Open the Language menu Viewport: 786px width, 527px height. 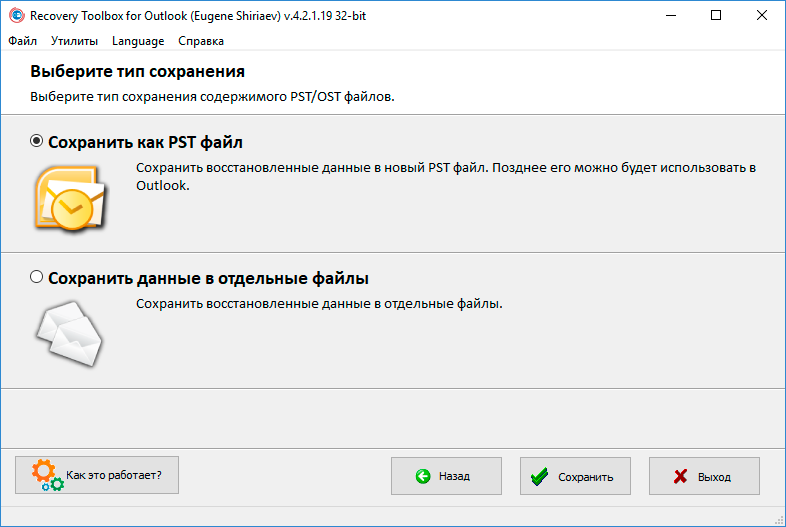[138, 41]
